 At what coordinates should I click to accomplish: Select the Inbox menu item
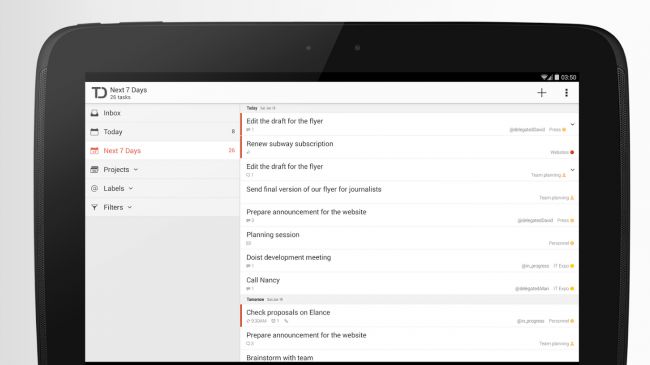tap(162, 113)
